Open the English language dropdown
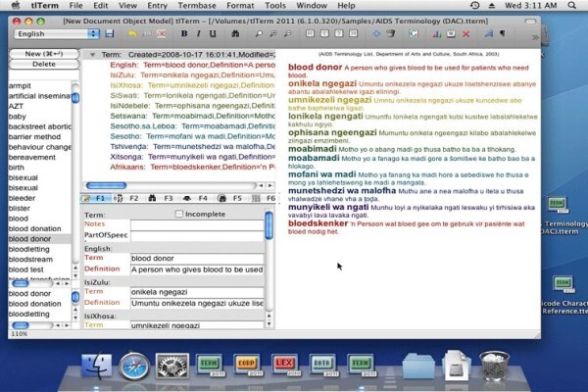The height and width of the screenshot is (392, 588). (x=57, y=33)
